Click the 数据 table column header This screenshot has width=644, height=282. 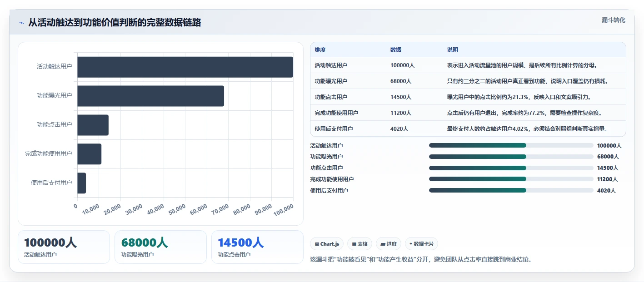coord(396,50)
